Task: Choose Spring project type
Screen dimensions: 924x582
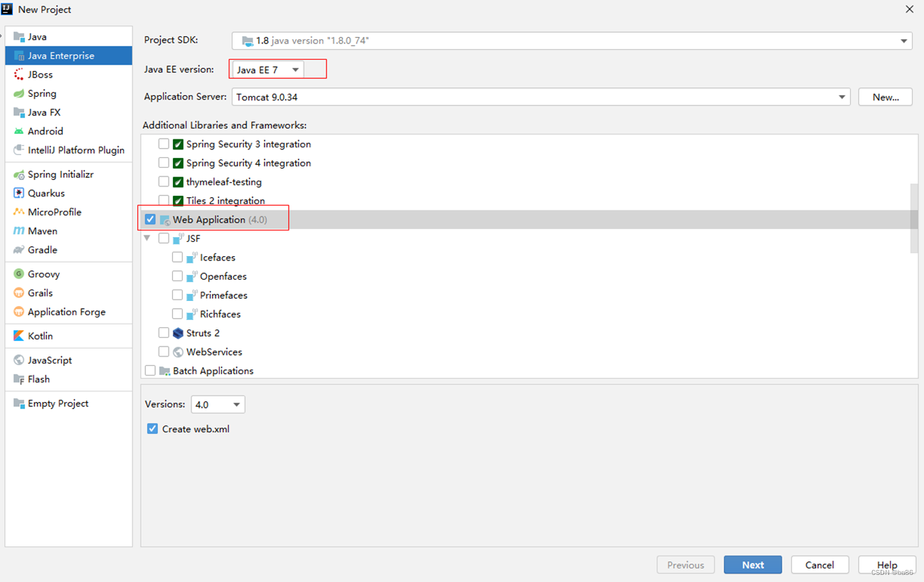Action: tap(68, 93)
